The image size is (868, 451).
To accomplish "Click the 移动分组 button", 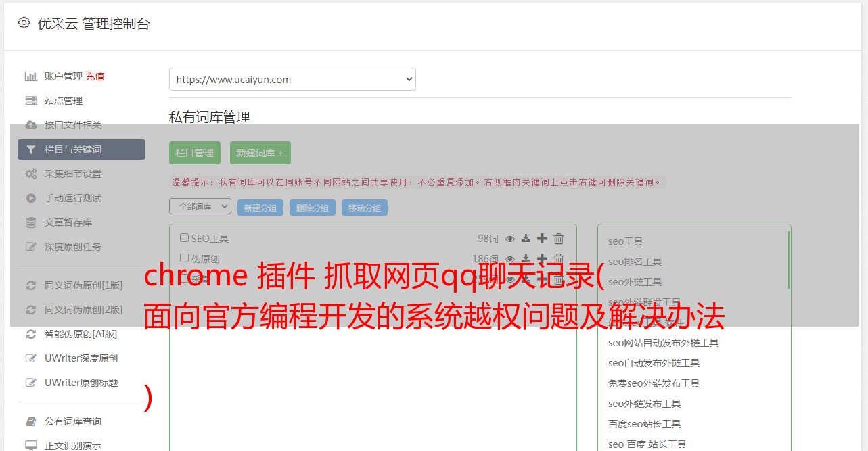I will click(365, 208).
